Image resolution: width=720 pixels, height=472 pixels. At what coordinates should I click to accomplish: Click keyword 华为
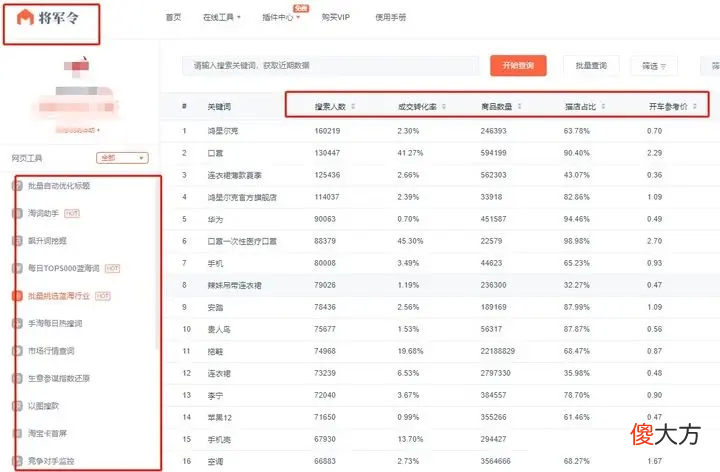click(x=215, y=219)
